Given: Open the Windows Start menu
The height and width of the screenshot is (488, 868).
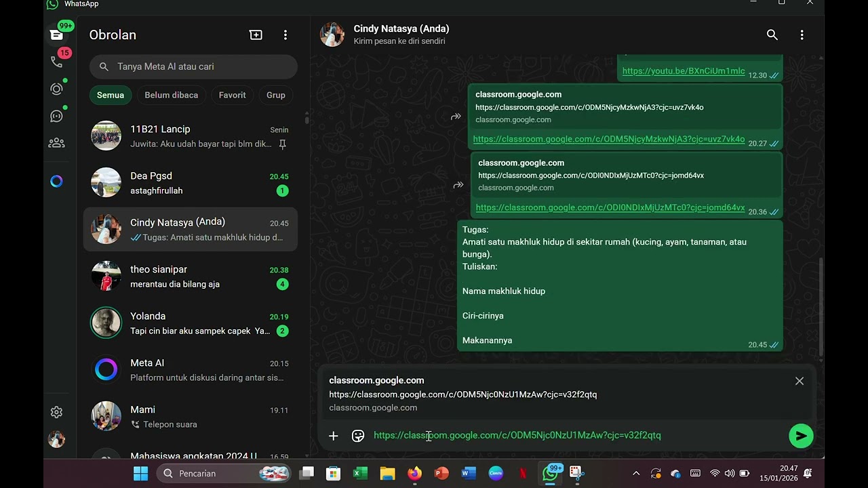Looking at the screenshot, I should coord(141,473).
